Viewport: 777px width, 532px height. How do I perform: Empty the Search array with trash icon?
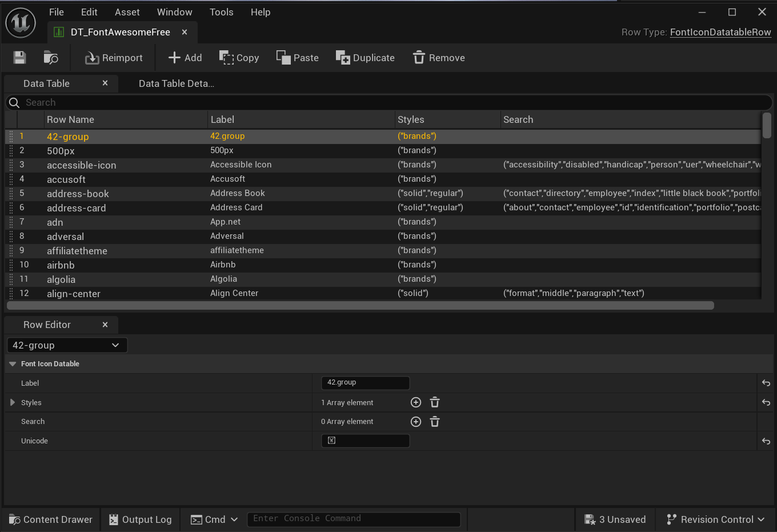pos(435,422)
